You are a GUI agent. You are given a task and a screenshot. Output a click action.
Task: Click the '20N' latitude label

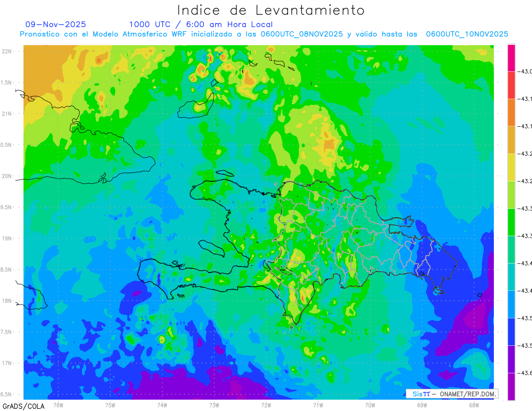pyautogui.click(x=7, y=176)
